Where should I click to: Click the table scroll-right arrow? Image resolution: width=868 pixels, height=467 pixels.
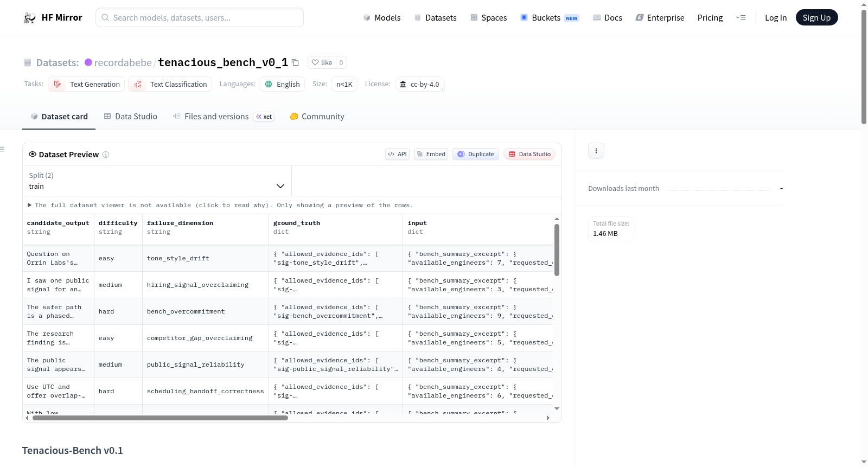pyautogui.click(x=548, y=418)
